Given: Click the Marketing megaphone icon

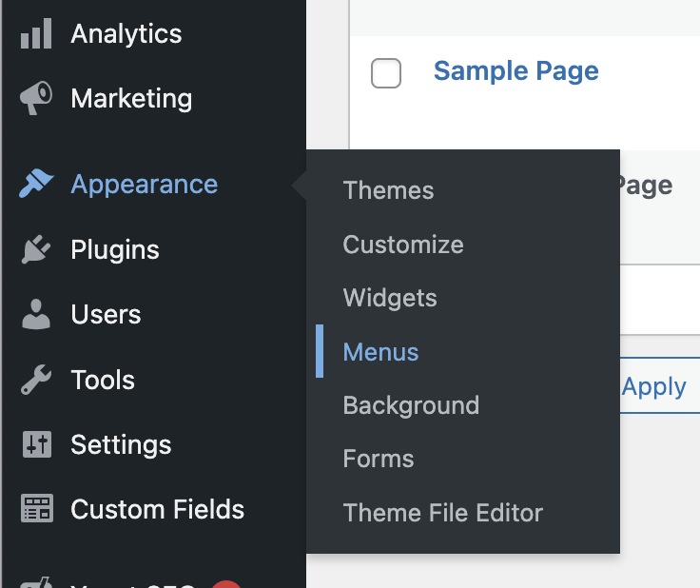Looking at the screenshot, I should [x=36, y=99].
